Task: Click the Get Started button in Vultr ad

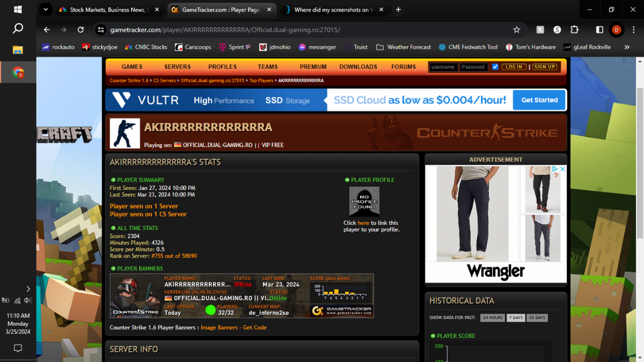Action: pos(539,100)
